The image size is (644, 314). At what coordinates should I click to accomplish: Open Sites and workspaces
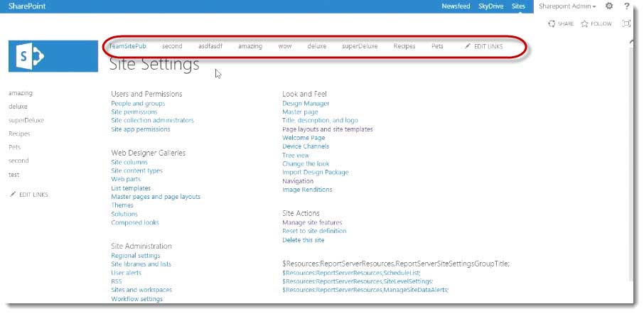point(141,290)
